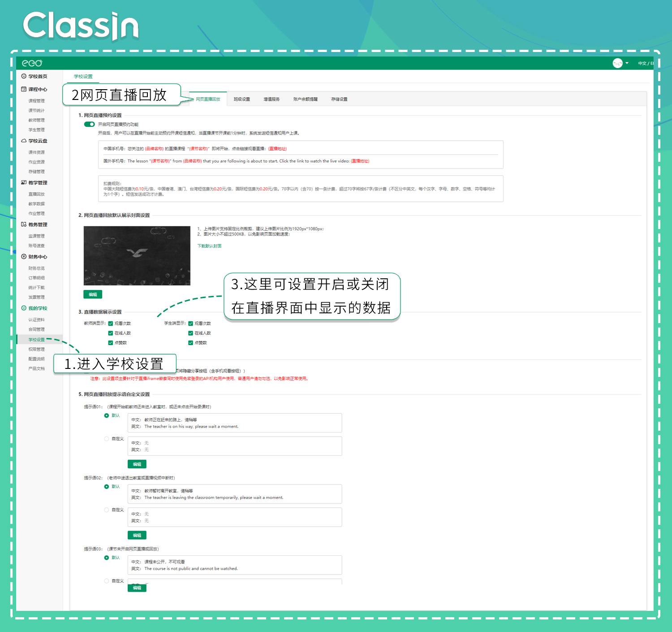Open the user avatar in top bar
672x632 pixels.
[x=618, y=63]
